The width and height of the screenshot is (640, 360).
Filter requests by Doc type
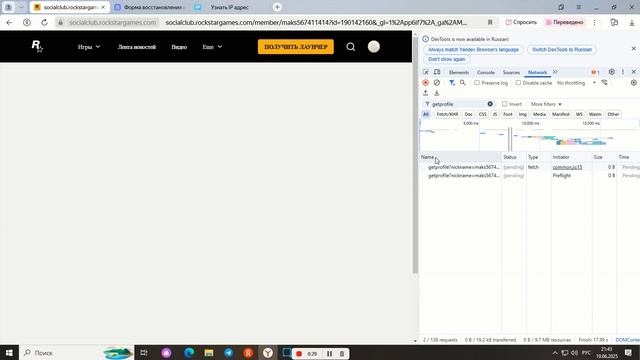click(x=468, y=114)
